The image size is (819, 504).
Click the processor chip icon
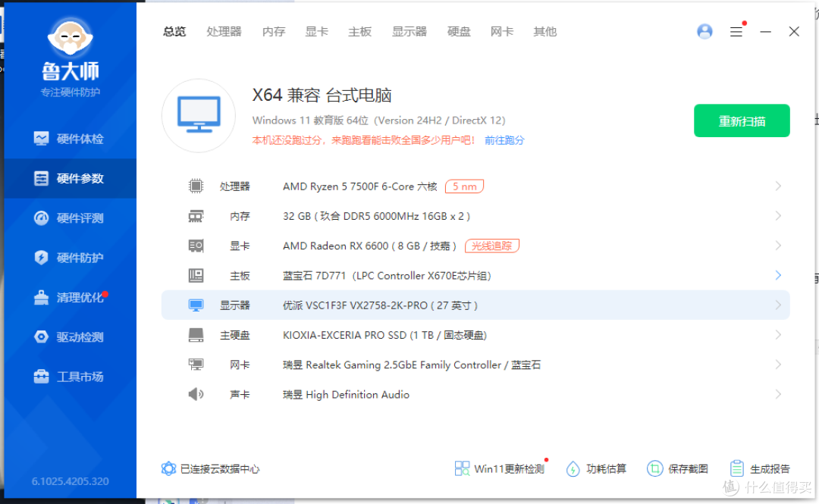[196, 186]
